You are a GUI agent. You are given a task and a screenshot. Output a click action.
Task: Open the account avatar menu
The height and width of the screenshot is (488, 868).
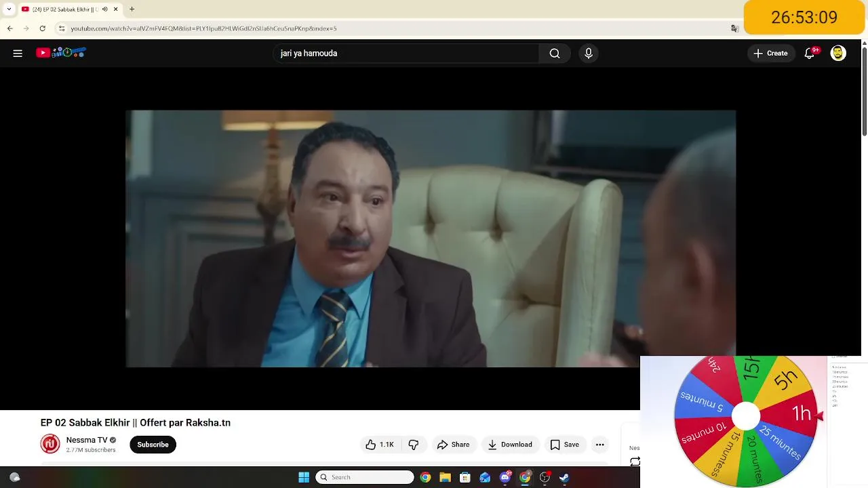click(x=838, y=54)
